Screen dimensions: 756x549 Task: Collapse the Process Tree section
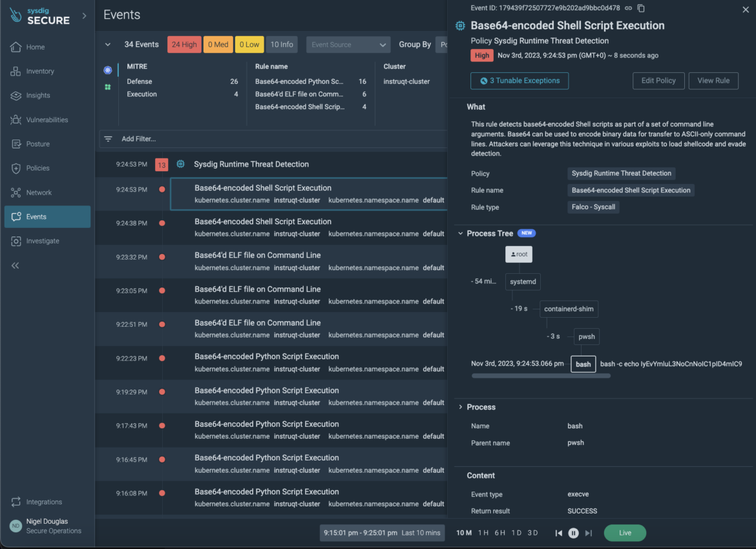pyautogui.click(x=461, y=233)
